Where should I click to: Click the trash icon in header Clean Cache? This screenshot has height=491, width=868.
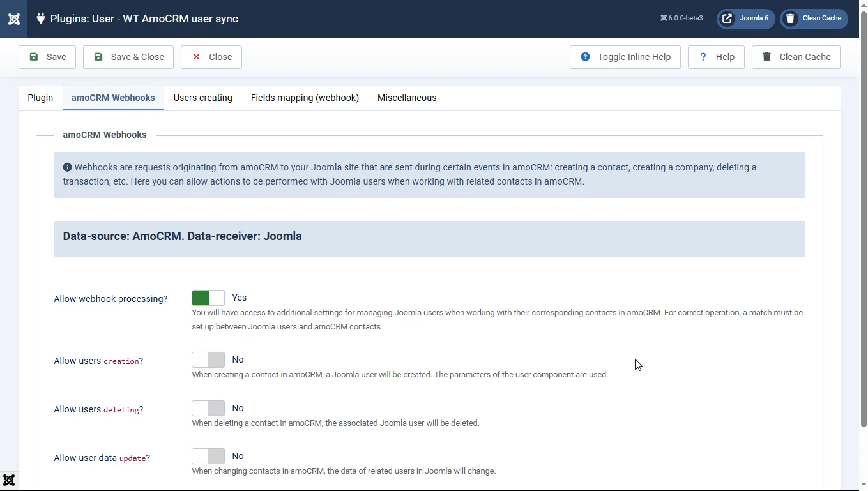point(790,19)
